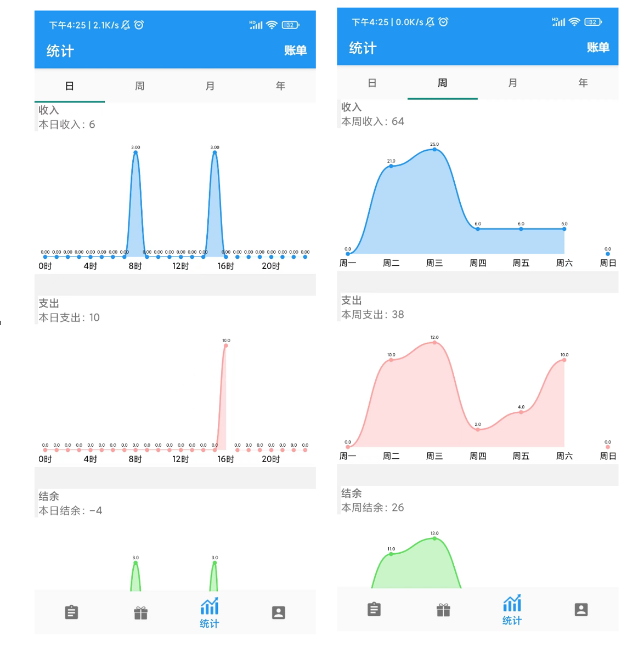Image resolution: width=644 pixels, height=653 pixels.
Task: Tap 25.0 peak point in weekly income chart
Action: click(434, 149)
